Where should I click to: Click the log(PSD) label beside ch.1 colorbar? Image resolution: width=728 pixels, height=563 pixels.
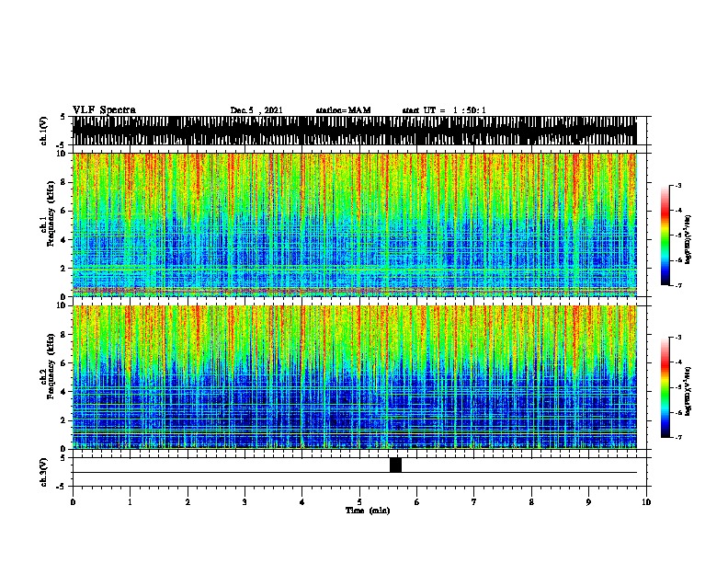688,239
